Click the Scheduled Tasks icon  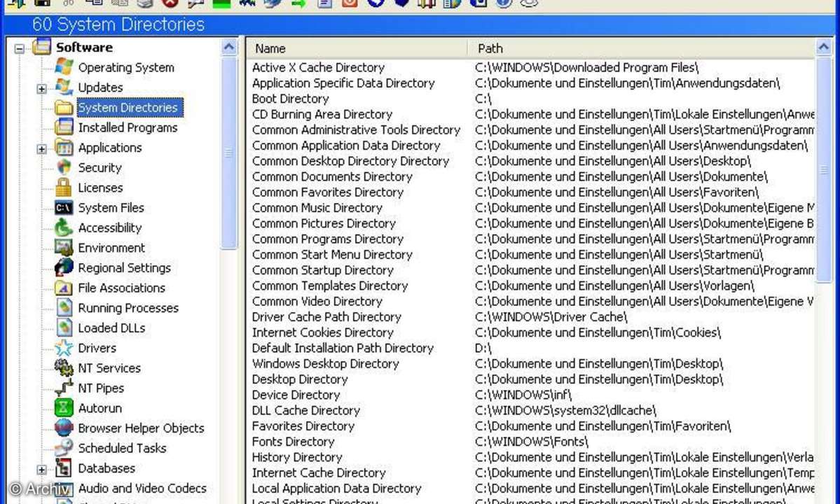point(64,449)
